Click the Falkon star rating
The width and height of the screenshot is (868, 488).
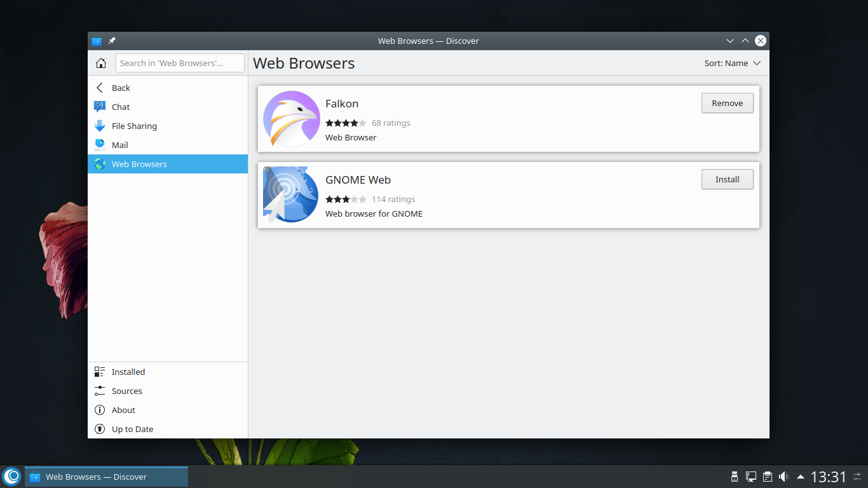[346, 123]
